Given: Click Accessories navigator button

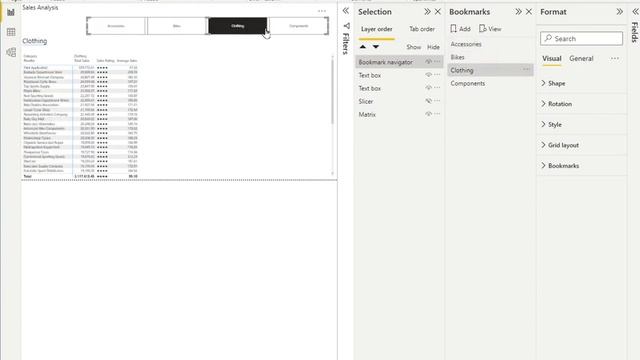Looking at the screenshot, I should click(116, 26).
